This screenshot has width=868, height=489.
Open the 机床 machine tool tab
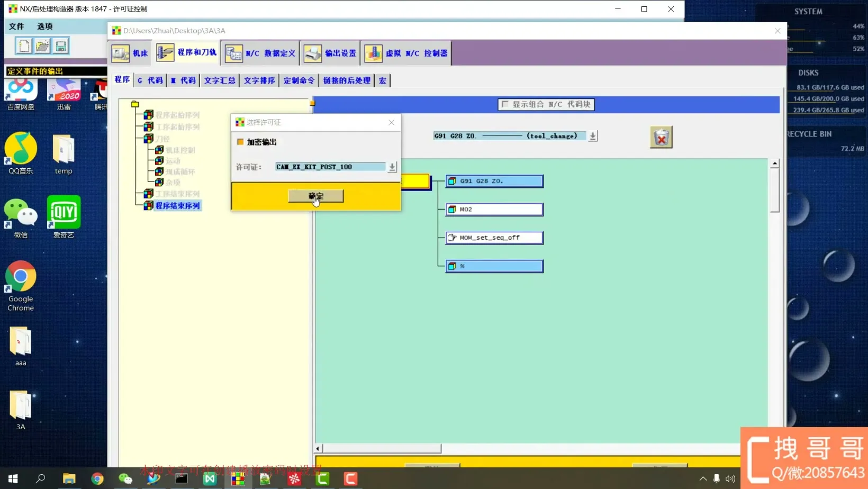click(130, 53)
